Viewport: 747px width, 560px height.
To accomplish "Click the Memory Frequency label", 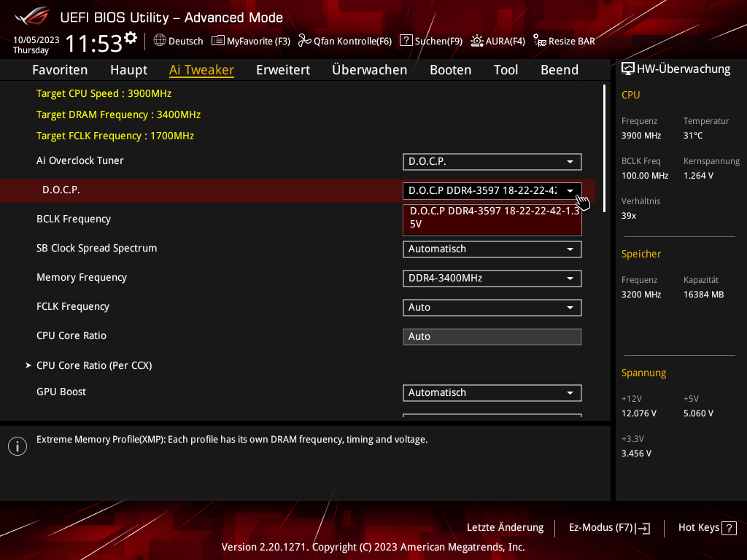I will point(82,277).
